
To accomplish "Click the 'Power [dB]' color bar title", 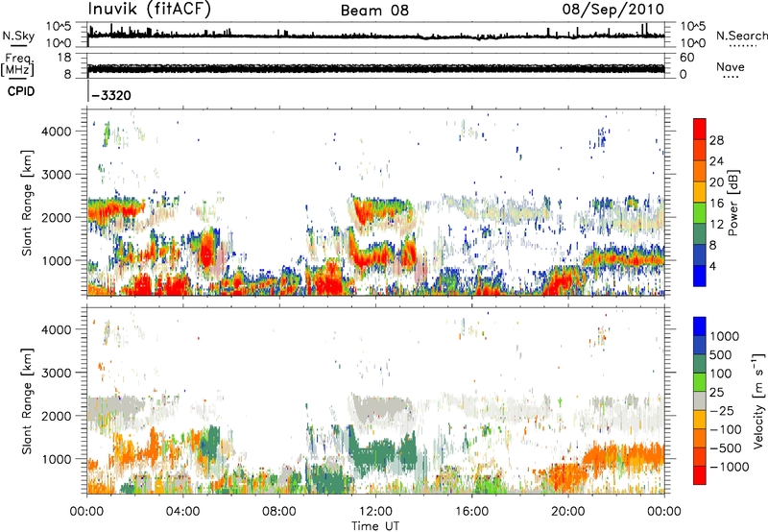I will tap(732, 203).
